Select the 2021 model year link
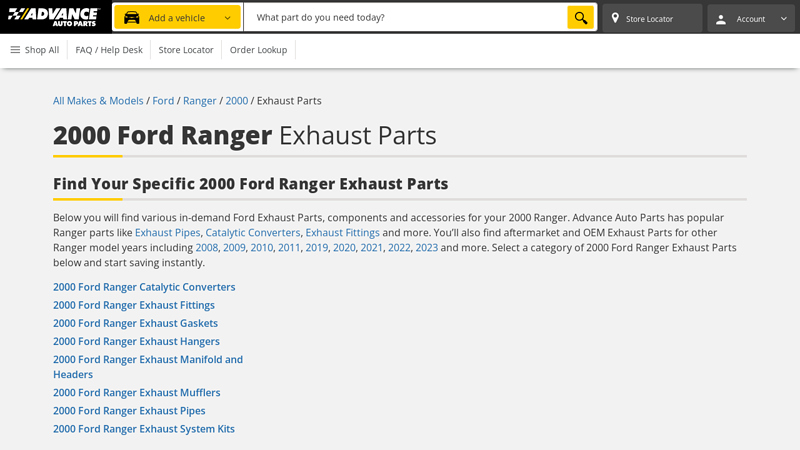 [x=371, y=247]
